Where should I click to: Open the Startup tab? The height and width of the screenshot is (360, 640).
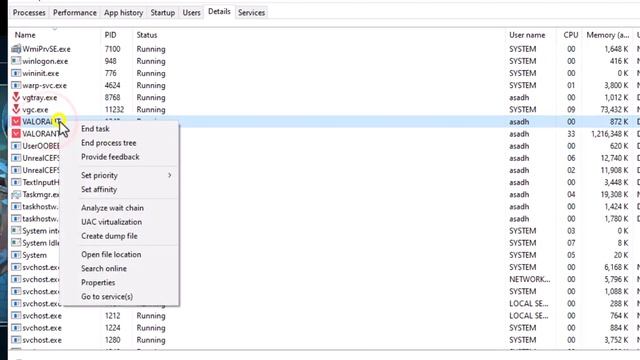[162, 13]
